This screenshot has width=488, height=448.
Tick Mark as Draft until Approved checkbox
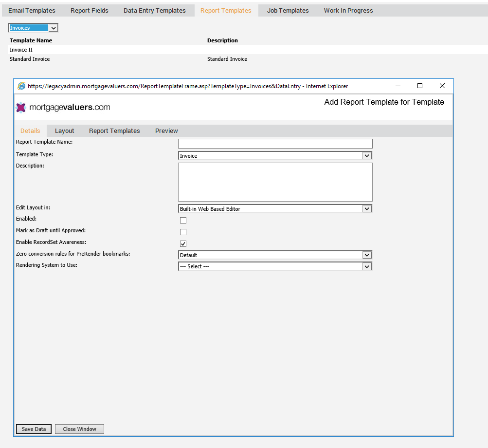click(183, 232)
